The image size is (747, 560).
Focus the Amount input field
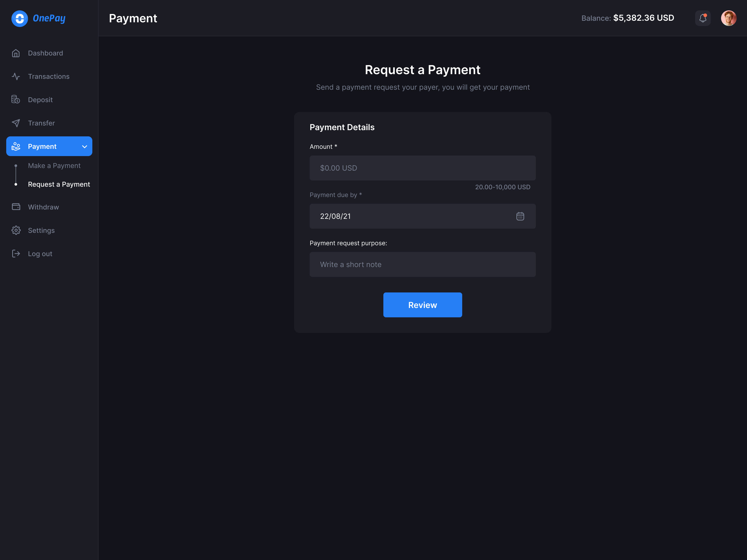423,168
